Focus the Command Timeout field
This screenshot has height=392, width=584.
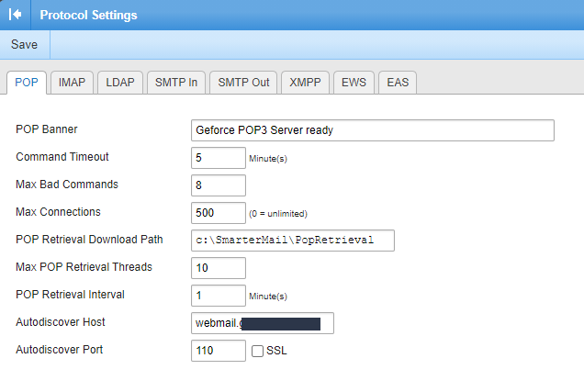click(219, 158)
